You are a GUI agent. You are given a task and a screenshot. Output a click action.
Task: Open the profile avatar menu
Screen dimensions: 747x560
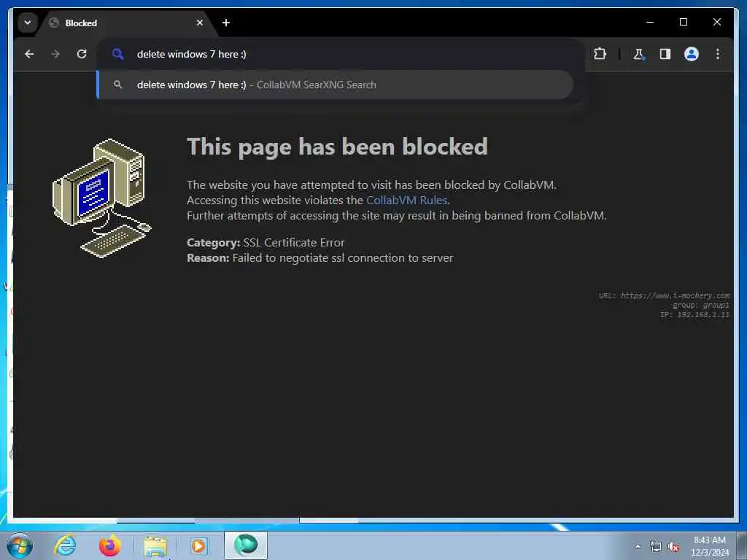tap(692, 54)
